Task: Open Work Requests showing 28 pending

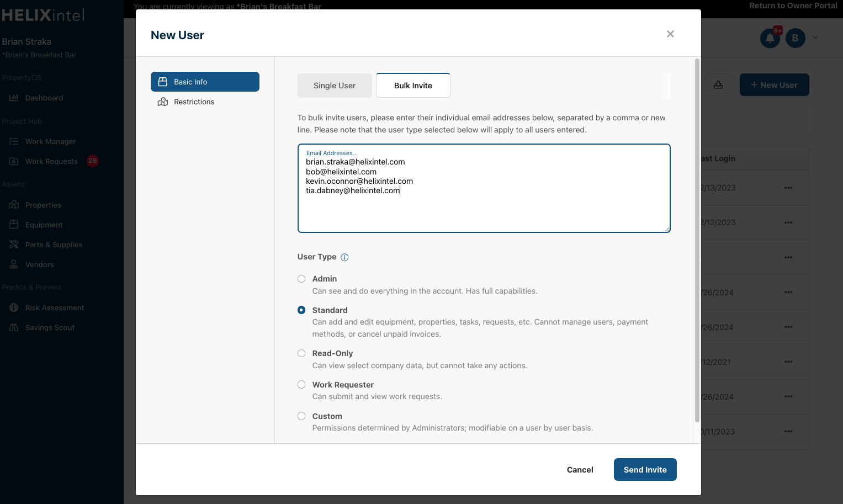Action: coord(50,161)
